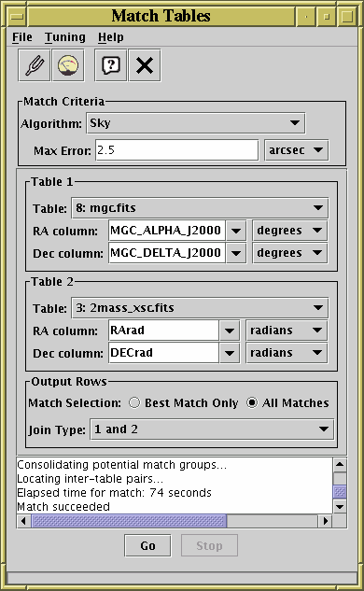Click the tuning fork toolbar icon
The width and height of the screenshot is (364, 591).
(x=35, y=65)
